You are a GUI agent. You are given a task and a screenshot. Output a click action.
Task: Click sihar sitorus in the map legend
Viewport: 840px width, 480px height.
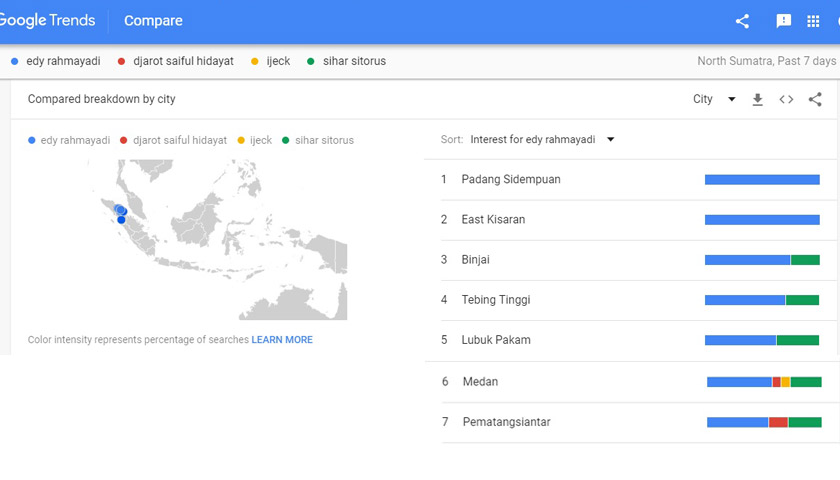[x=318, y=140]
